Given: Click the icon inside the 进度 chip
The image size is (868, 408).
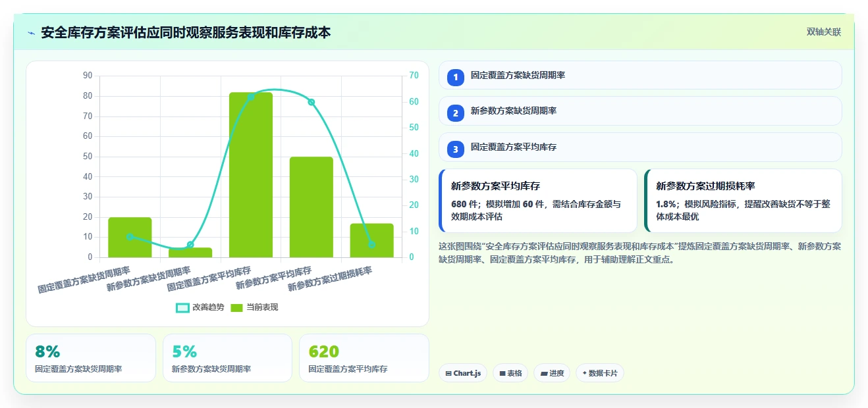Looking at the screenshot, I should pos(544,373).
